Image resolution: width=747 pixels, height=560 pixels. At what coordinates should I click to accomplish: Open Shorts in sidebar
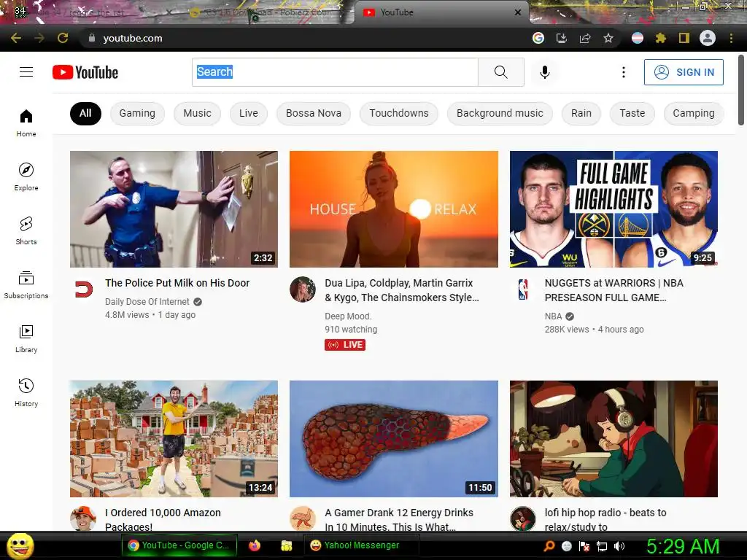(26, 230)
